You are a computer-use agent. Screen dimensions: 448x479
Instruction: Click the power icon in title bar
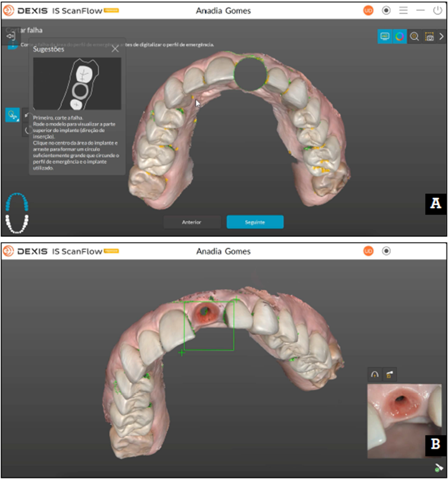438,10
